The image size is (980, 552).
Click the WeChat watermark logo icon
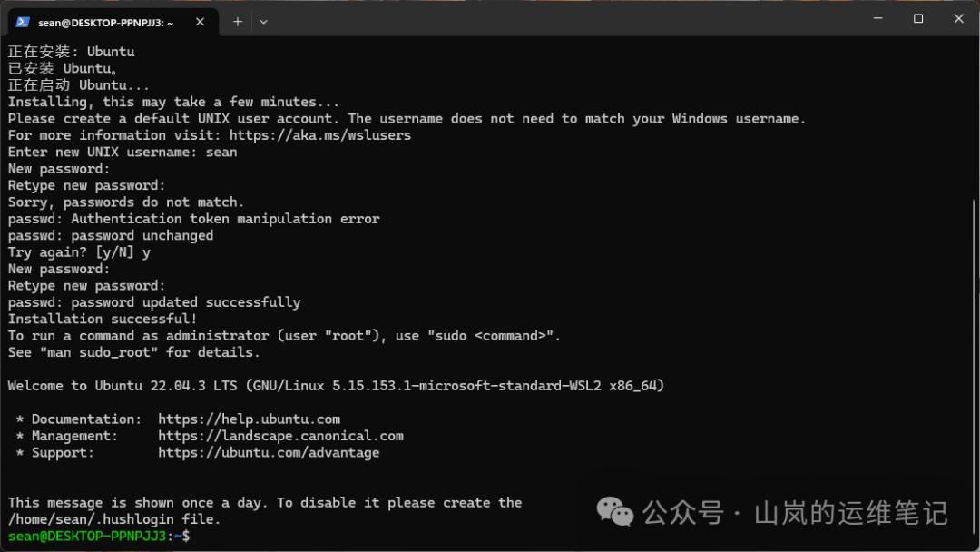[x=614, y=513]
